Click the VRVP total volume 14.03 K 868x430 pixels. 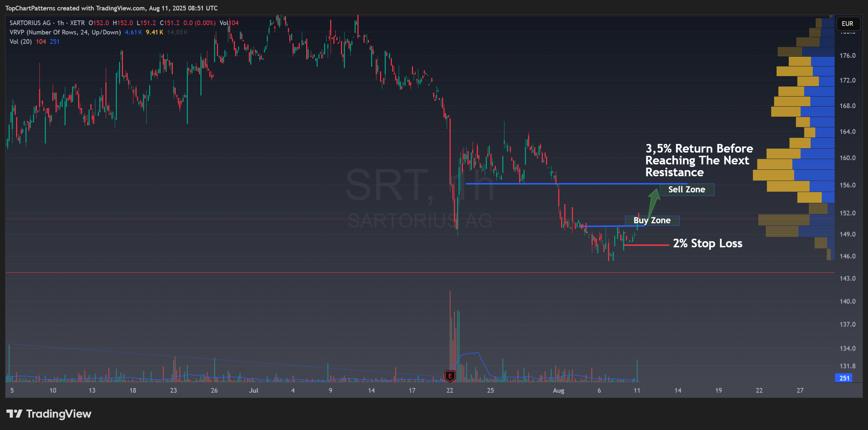tap(177, 32)
